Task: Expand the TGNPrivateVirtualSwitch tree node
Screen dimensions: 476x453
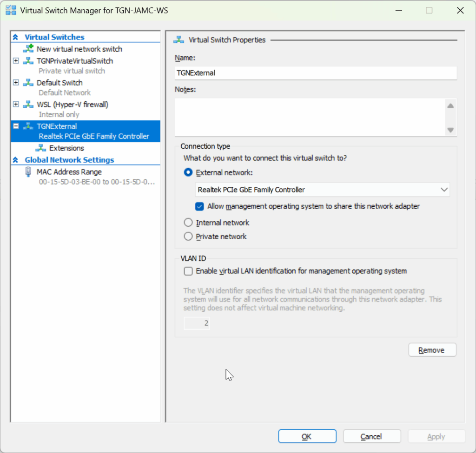Action: 16,61
